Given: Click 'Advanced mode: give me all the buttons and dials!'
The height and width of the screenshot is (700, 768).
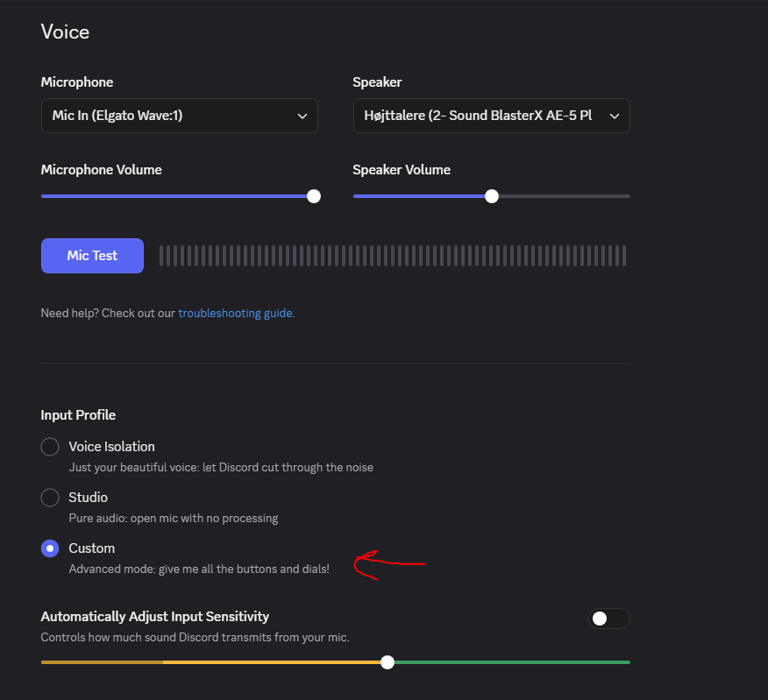Looking at the screenshot, I should pos(199,569).
